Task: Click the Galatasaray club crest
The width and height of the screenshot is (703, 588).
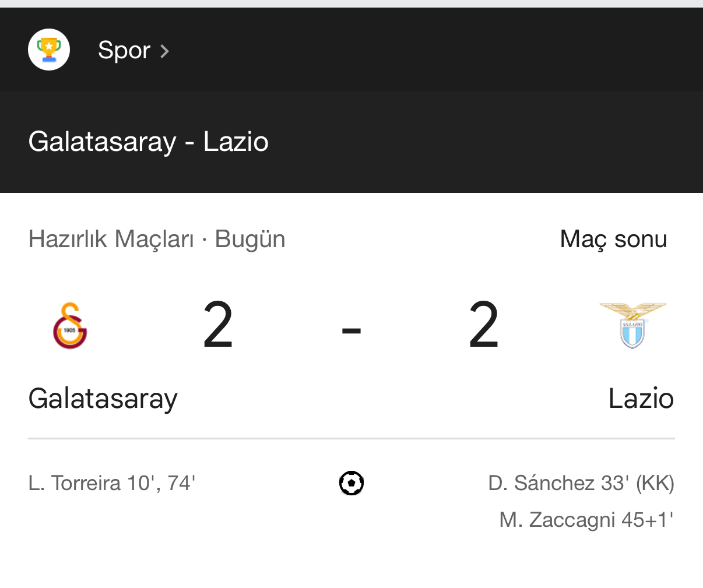Action: (70, 326)
